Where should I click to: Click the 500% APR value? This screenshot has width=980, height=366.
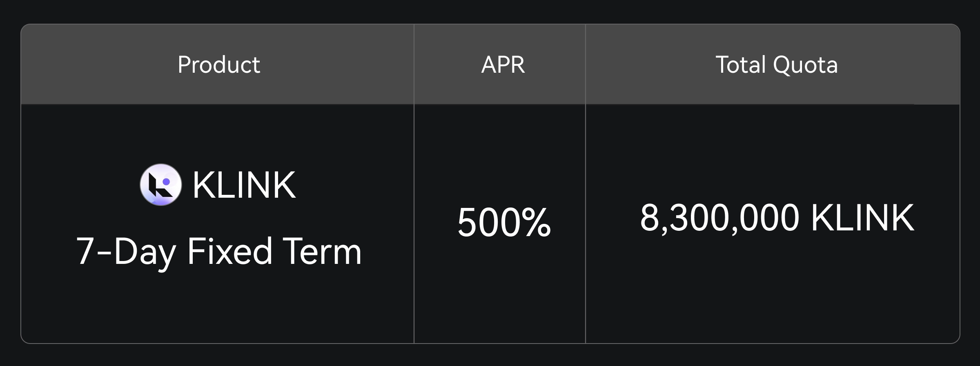[504, 223]
